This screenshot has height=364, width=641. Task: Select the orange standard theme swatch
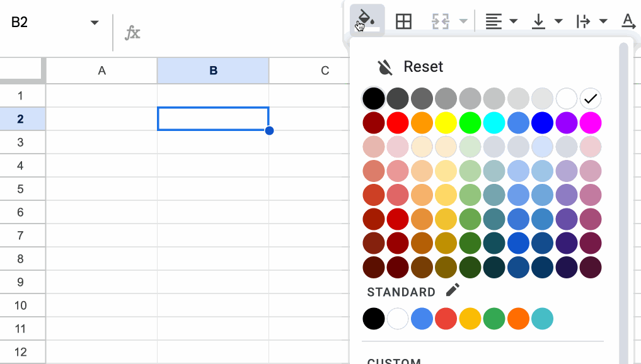(518, 319)
